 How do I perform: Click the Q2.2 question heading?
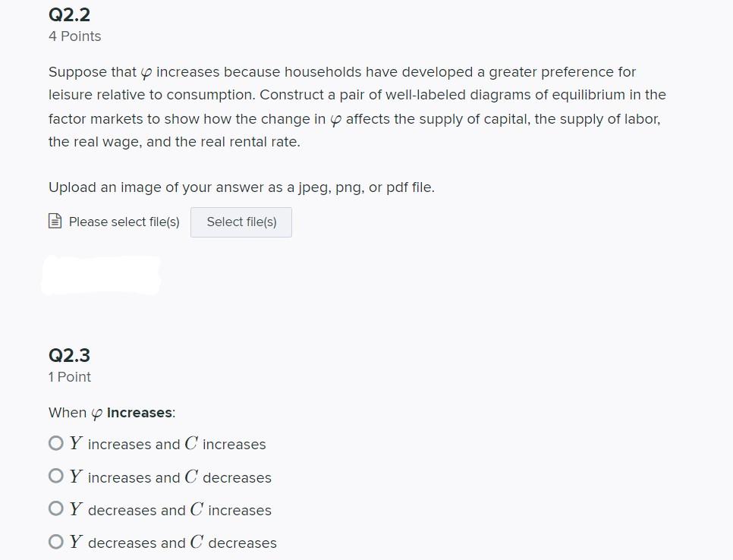point(69,15)
